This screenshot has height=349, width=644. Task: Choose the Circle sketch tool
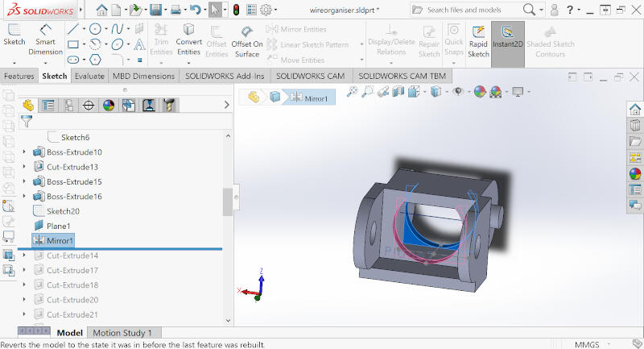(95, 29)
